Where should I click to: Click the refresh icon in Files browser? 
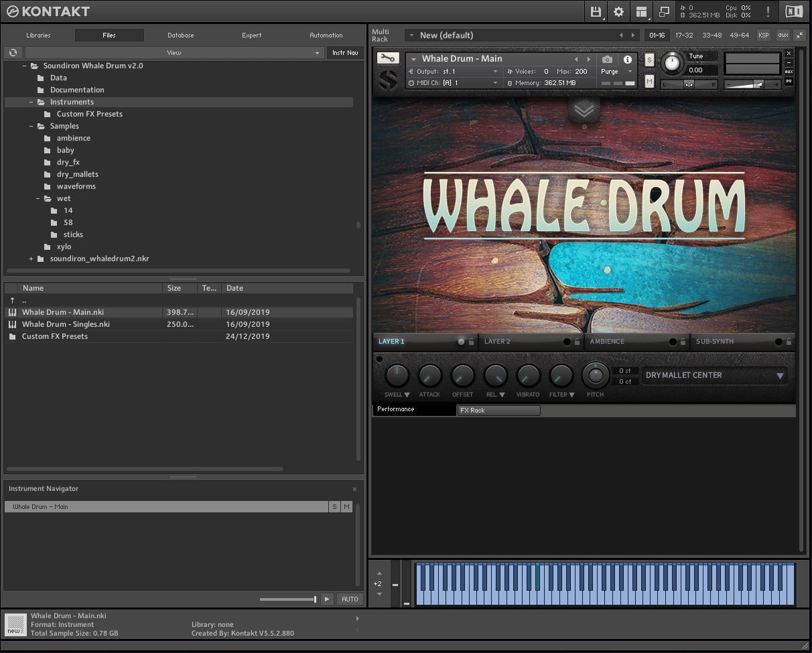click(x=13, y=52)
